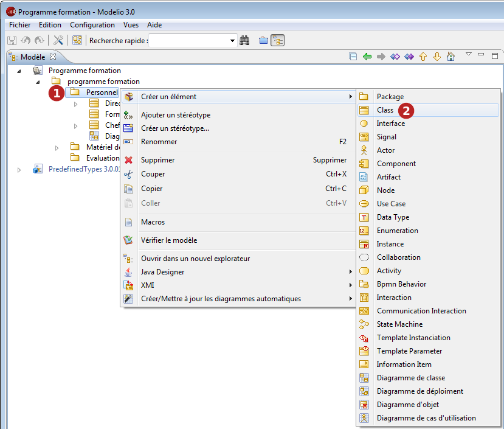Open Macros from the context menu

point(238,221)
